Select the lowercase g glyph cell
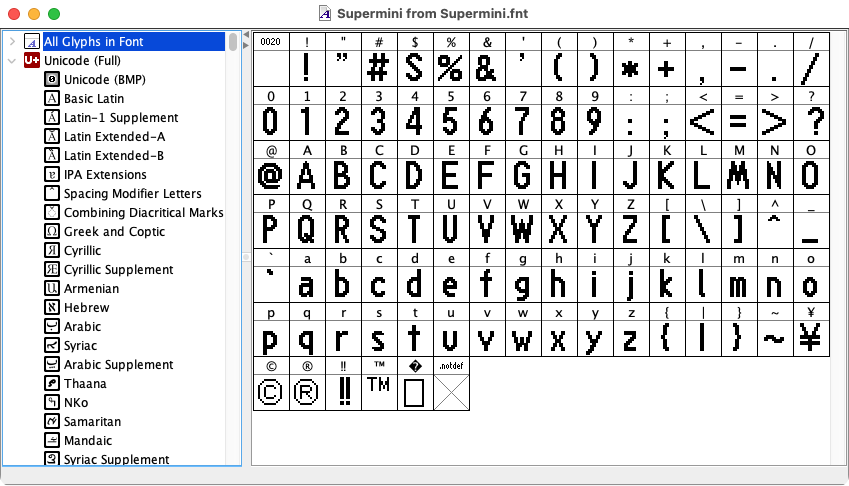This screenshot has height=486, width=849. pos(523,276)
